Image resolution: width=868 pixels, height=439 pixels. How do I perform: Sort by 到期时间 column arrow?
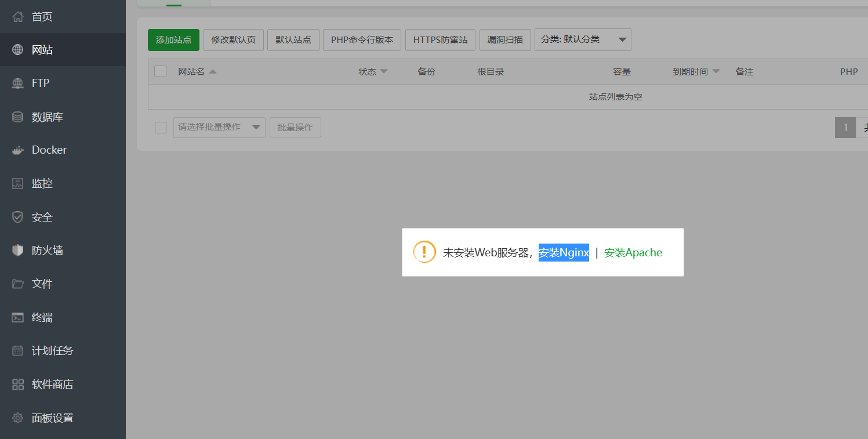tap(716, 71)
